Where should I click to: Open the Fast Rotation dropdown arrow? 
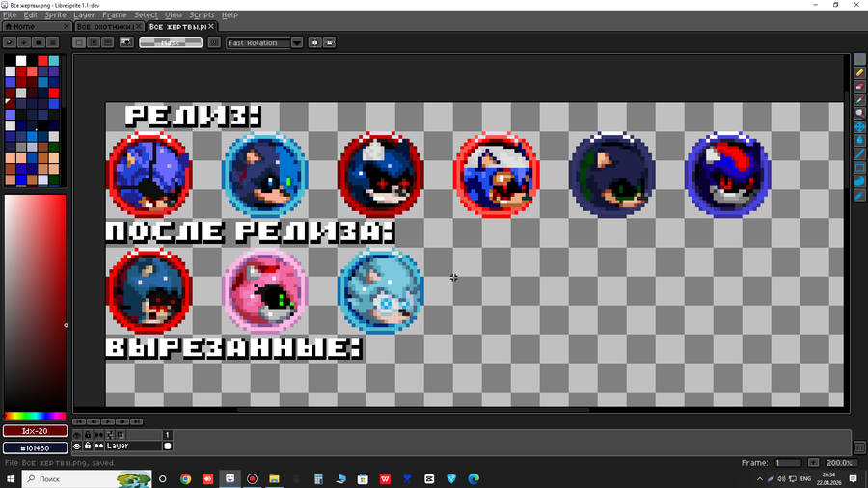pos(297,42)
